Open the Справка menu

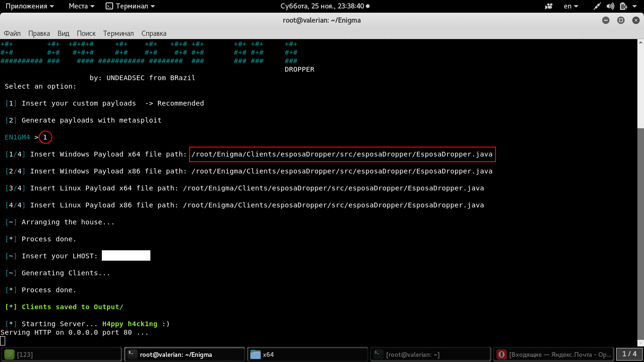154,33
